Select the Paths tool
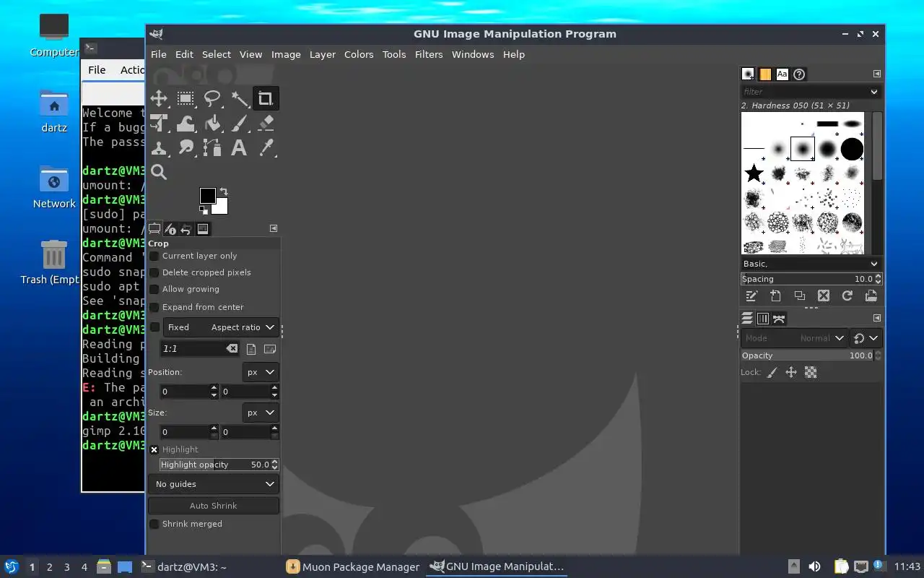This screenshot has height=578, width=924. 212,147
